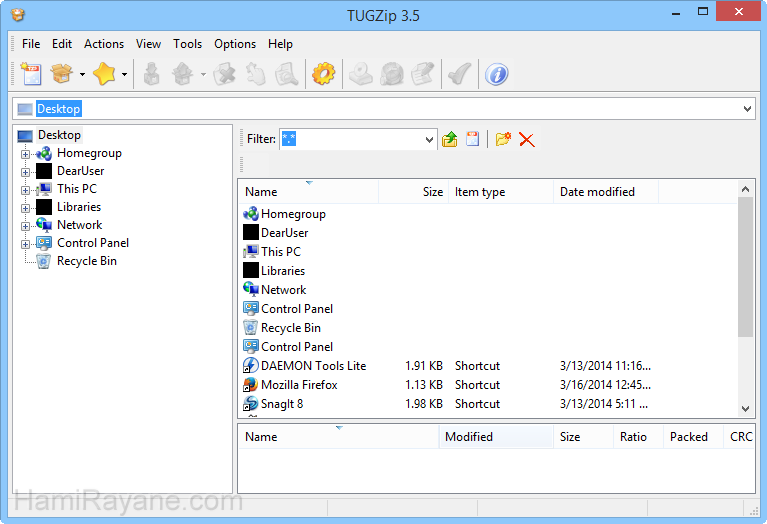Click the red X delete icon
Viewport: 767px width, 524px height.
tap(527, 139)
